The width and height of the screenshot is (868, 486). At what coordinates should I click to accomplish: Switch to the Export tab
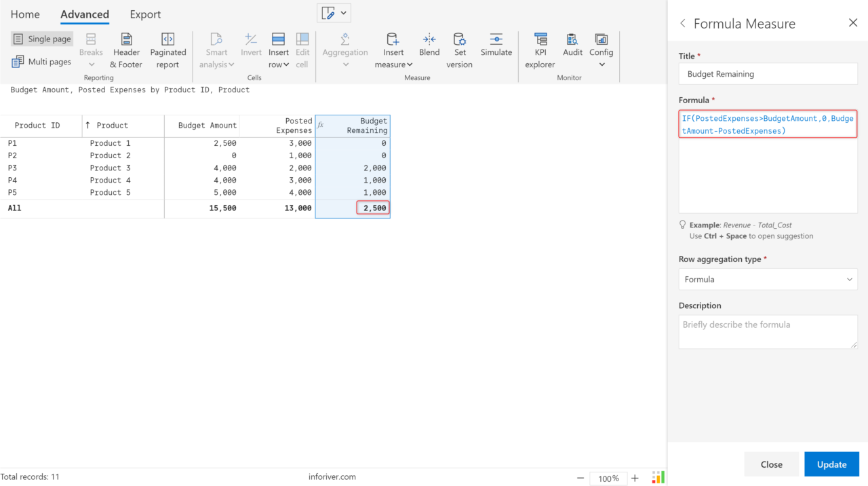(x=144, y=14)
